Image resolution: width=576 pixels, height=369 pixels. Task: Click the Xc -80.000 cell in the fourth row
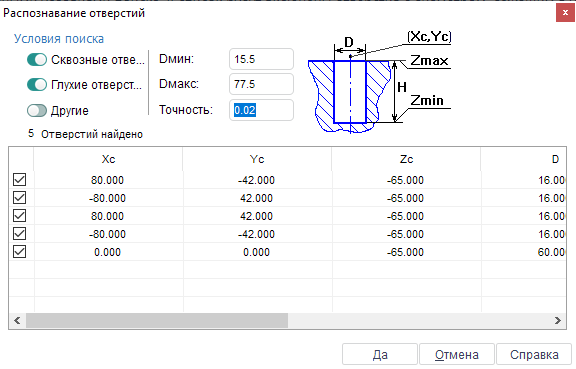click(108, 234)
